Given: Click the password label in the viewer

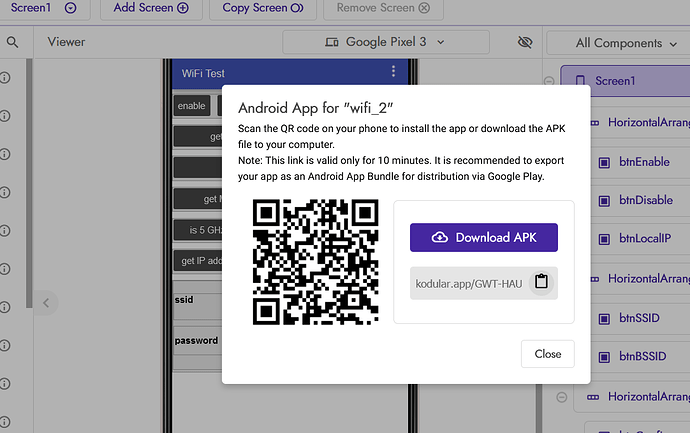Looking at the screenshot, I should click(x=196, y=341).
